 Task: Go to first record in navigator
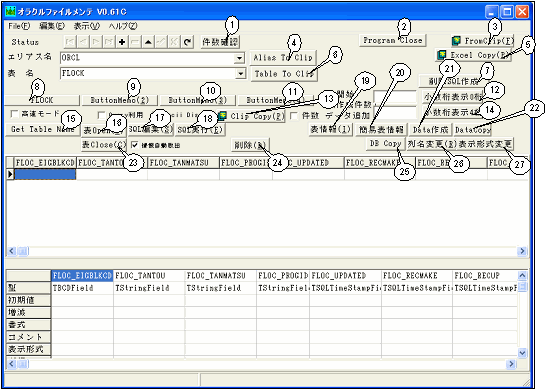(70, 42)
